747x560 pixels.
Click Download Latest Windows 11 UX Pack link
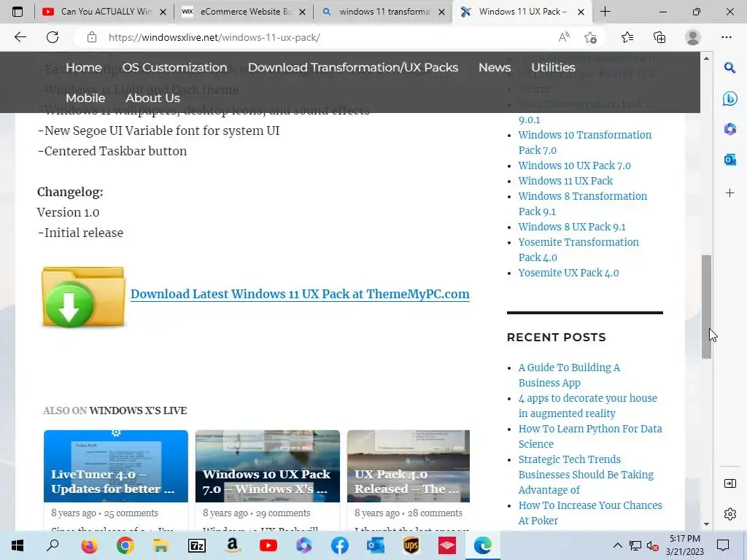[300, 294]
